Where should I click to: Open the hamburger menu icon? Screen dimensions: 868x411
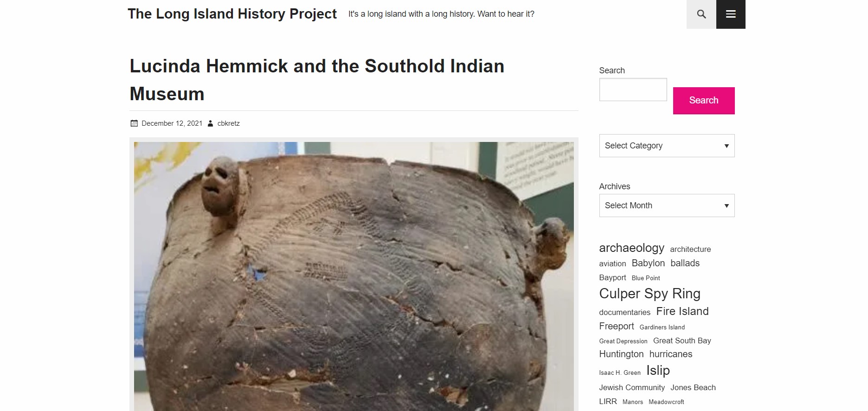(x=731, y=14)
